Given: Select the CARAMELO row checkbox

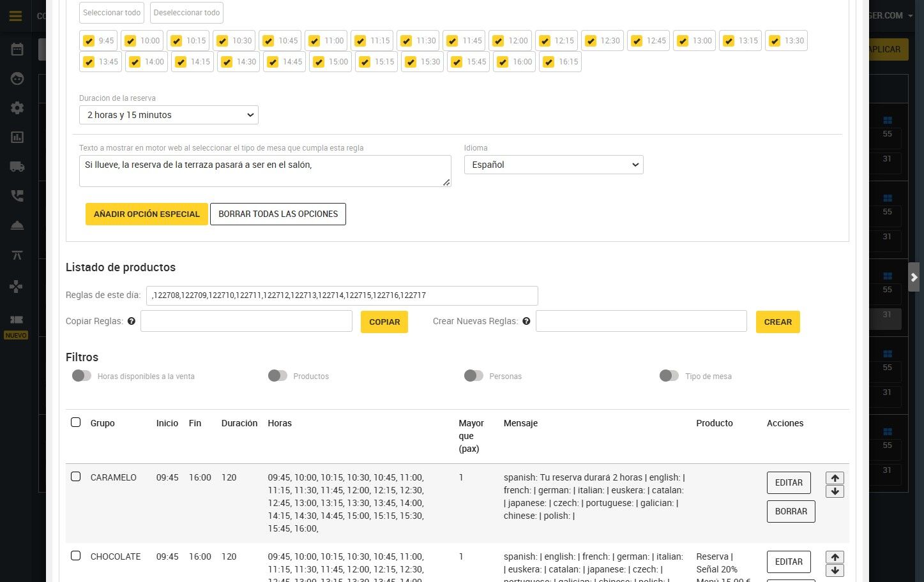Looking at the screenshot, I should tap(76, 477).
